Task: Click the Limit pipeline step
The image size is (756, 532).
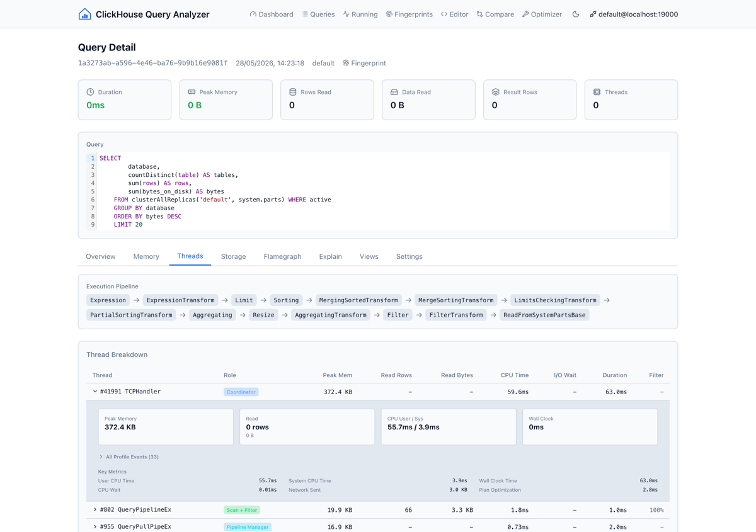Action: tap(244, 300)
